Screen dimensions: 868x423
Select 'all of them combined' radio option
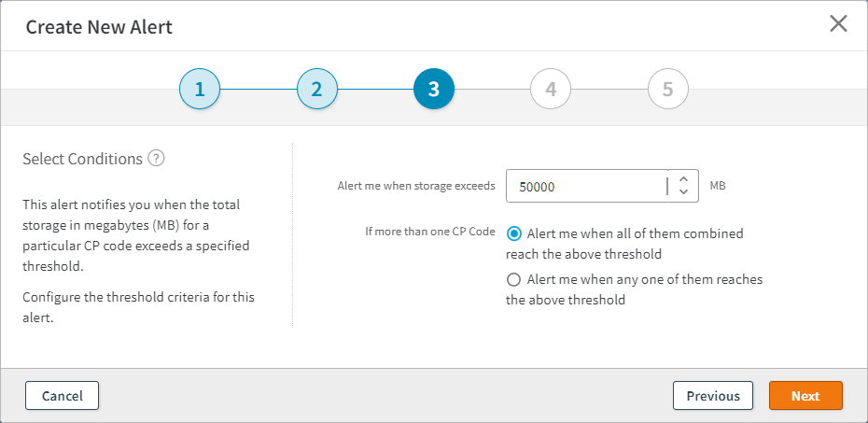click(x=514, y=233)
